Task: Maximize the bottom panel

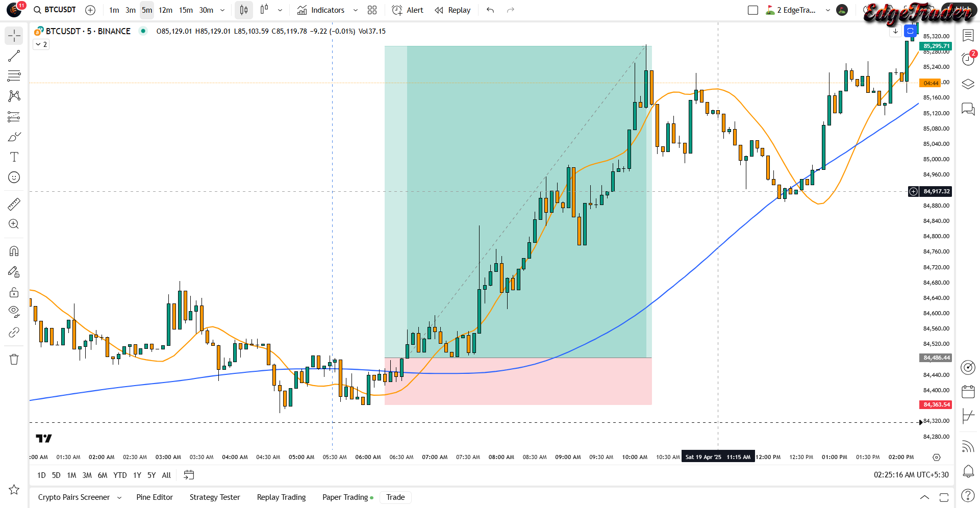Action: [x=944, y=497]
